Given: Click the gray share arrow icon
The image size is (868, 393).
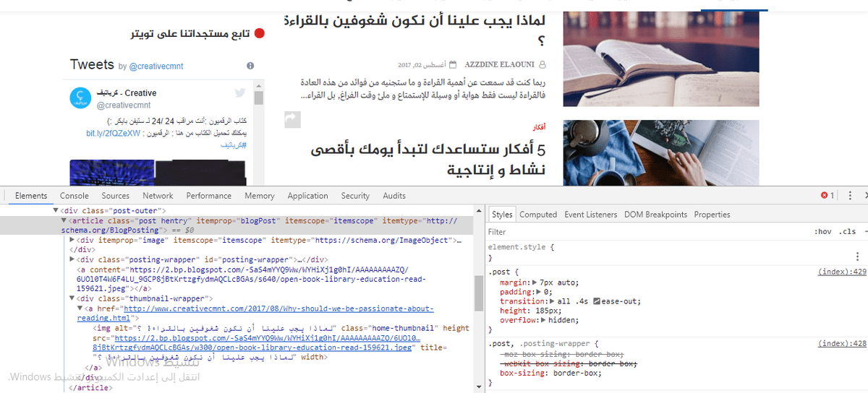Looking at the screenshot, I should (292, 119).
